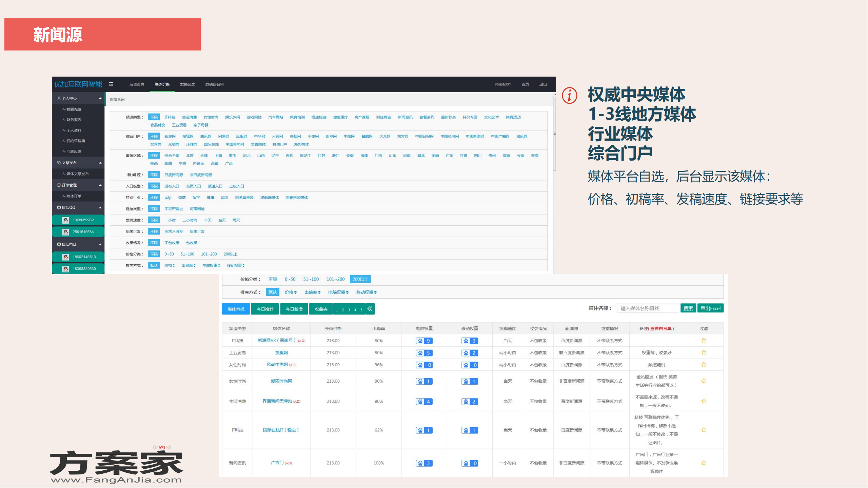This screenshot has height=488, width=868.
Task: Open 媒体文章发布 in the sidebar
Action: click(77, 174)
